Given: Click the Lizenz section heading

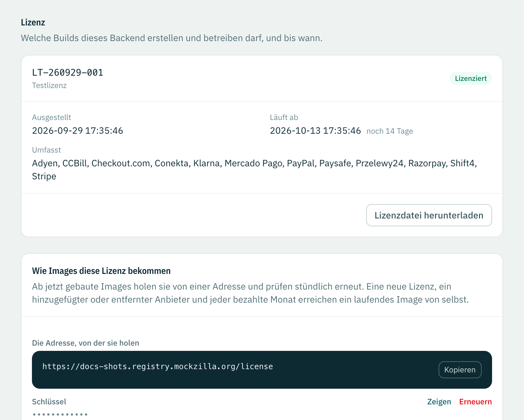Looking at the screenshot, I should click(33, 22).
